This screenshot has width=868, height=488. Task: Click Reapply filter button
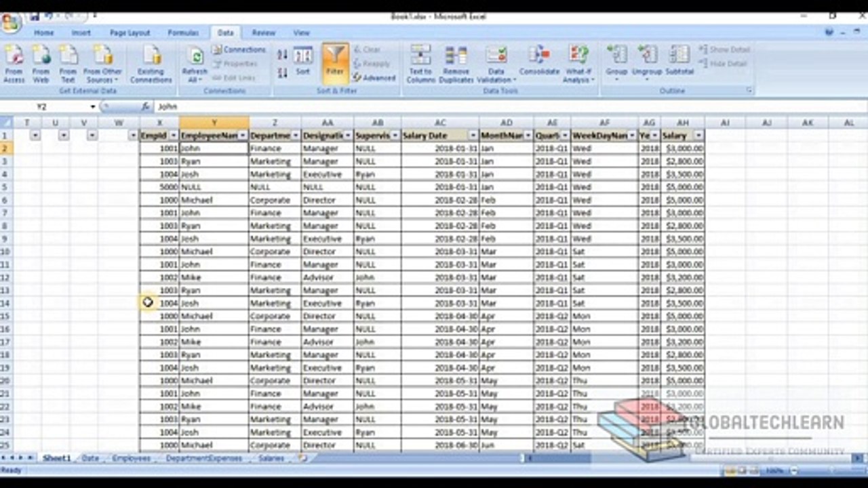pyautogui.click(x=371, y=64)
